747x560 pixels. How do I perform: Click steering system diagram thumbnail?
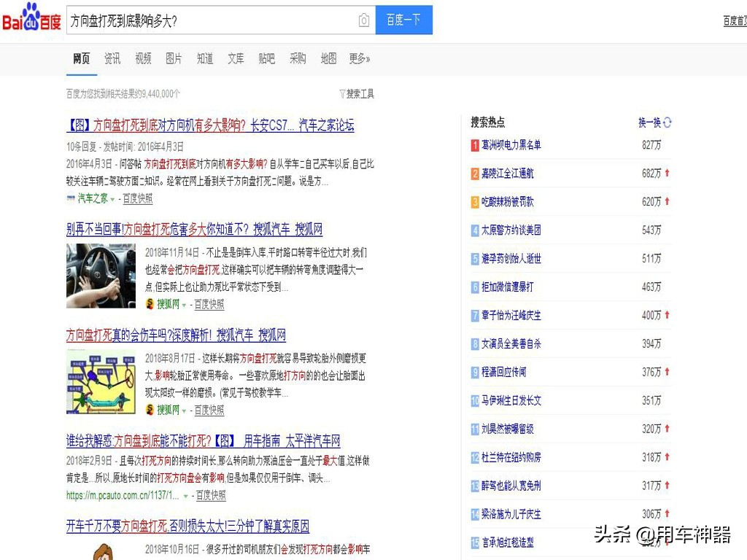pyautogui.click(x=101, y=381)
